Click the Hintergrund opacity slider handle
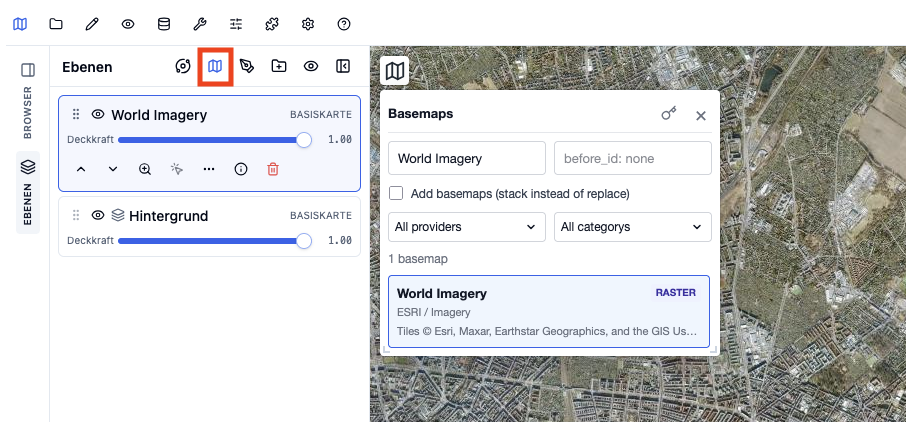 point(304,240)
